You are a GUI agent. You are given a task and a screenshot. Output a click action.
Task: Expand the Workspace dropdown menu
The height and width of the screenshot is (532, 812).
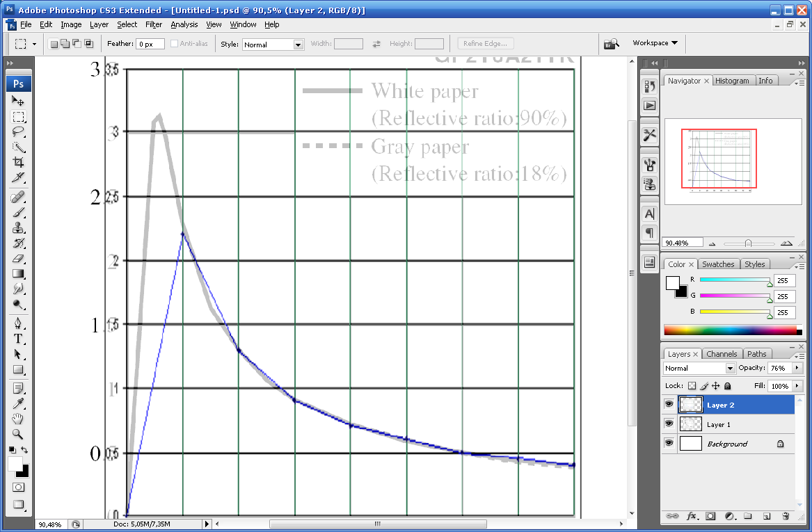(x=655, y=43)
